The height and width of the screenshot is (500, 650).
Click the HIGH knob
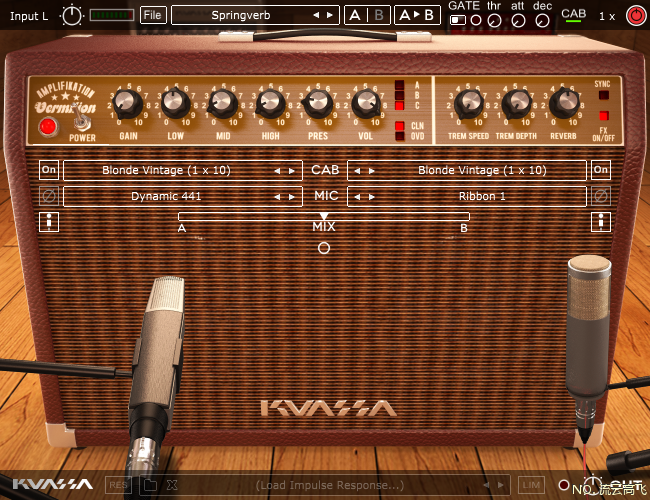[270, 104]
